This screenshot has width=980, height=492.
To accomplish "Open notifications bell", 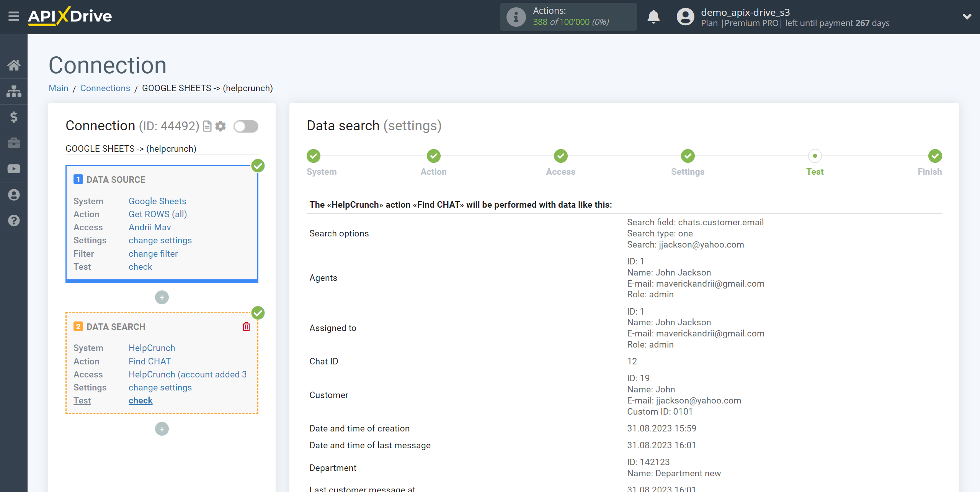I will (653, 17).
